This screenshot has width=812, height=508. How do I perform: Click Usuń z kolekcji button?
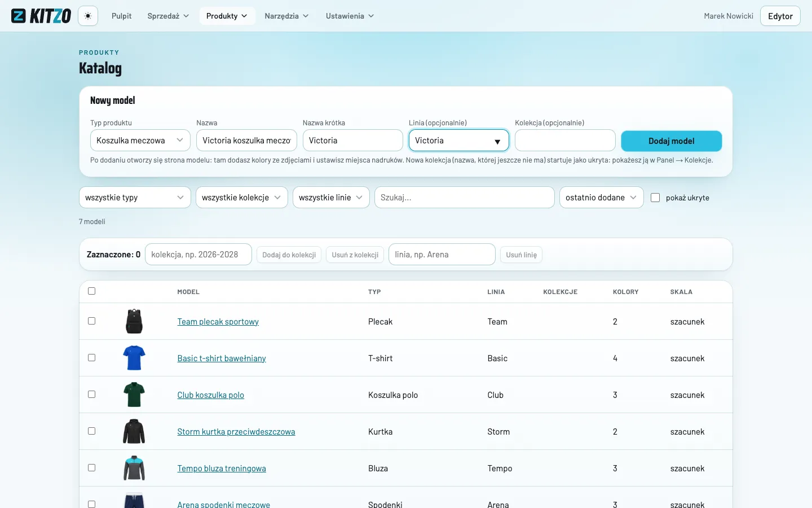click(355, 255)
